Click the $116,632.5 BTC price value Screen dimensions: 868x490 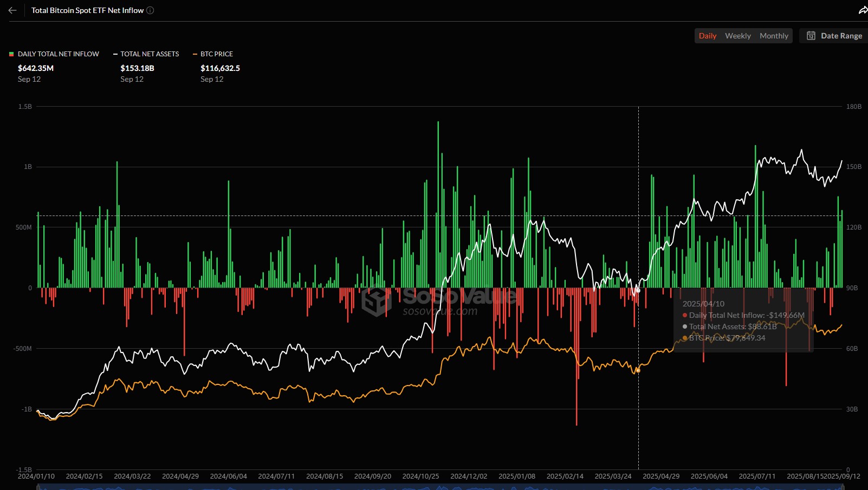point(220,68)
